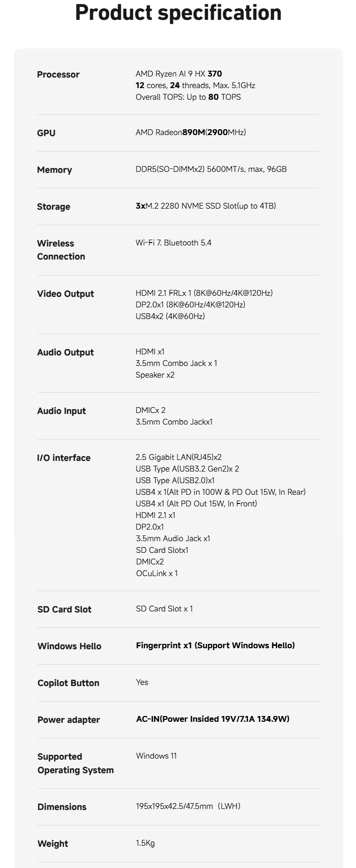
Task: Click the Memory row label
Action: point(54,170)
